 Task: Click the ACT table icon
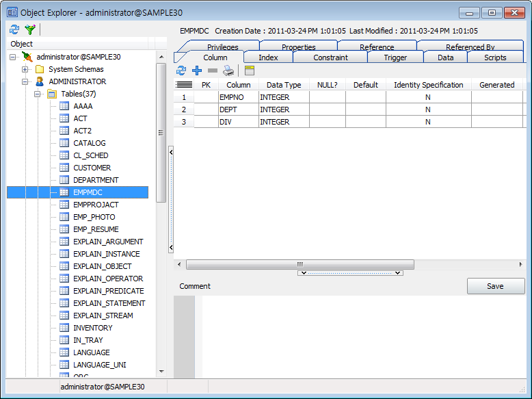point(64,118)
